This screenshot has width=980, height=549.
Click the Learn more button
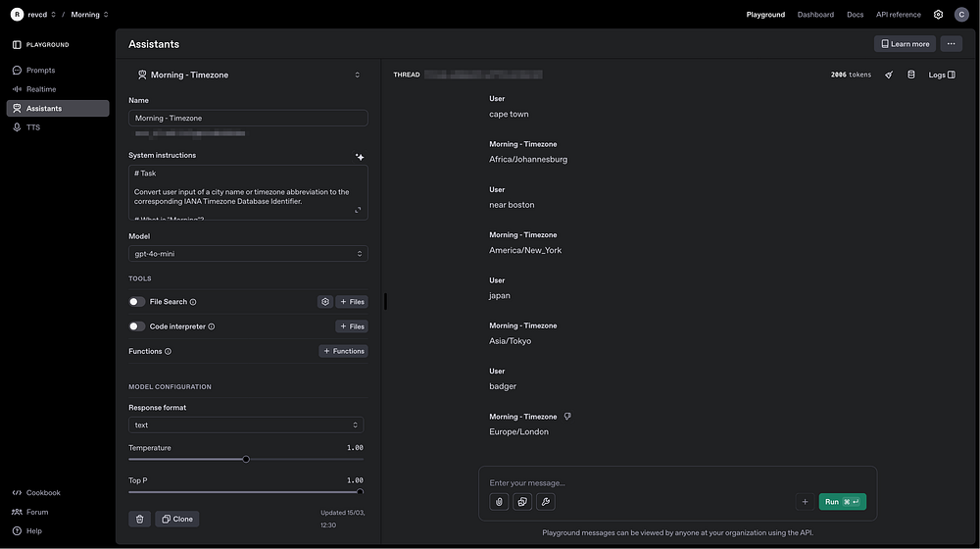point(905,44)
